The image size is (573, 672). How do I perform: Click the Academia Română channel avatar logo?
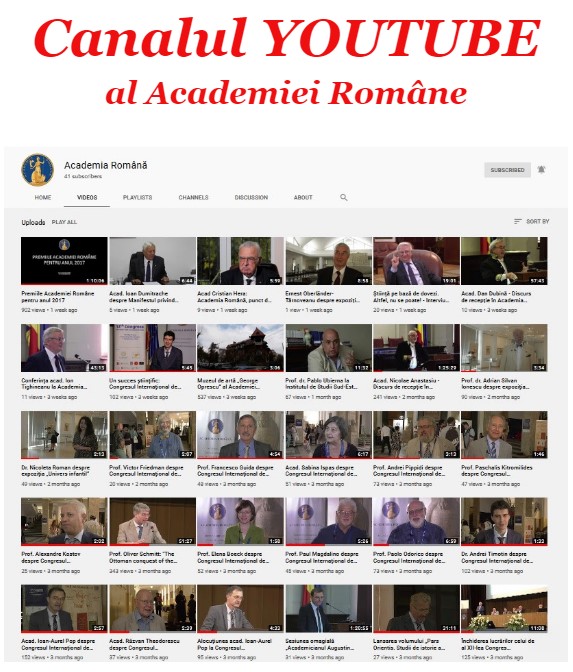click(x=38, y=170)
